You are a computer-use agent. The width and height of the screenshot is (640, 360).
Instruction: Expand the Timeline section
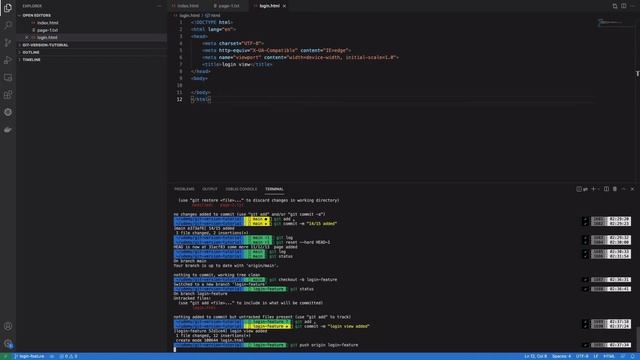tap(31, 60)
